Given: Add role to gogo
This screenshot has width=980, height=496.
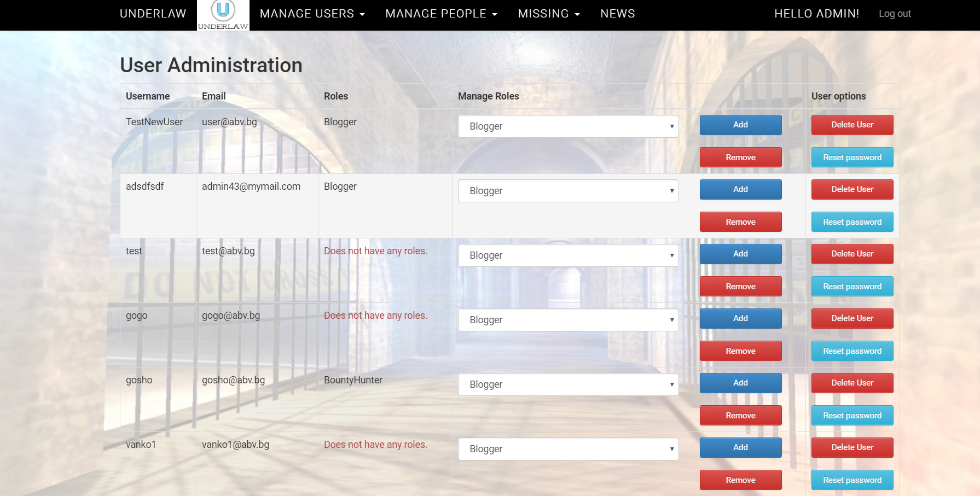Looking at the screenshot, I should coord(740,318).
